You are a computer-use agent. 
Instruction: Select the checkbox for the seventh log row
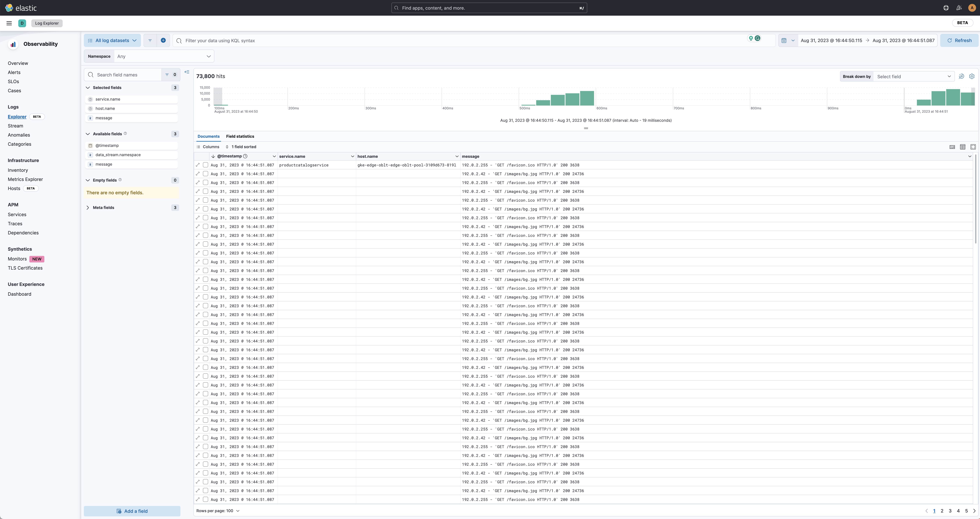pos(205,218)
